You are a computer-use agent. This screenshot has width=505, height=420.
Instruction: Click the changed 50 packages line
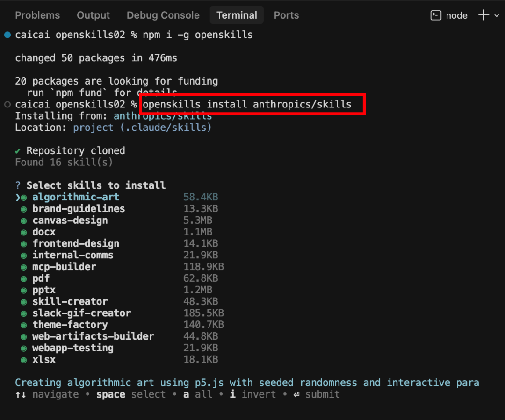(x=96, y=58)
